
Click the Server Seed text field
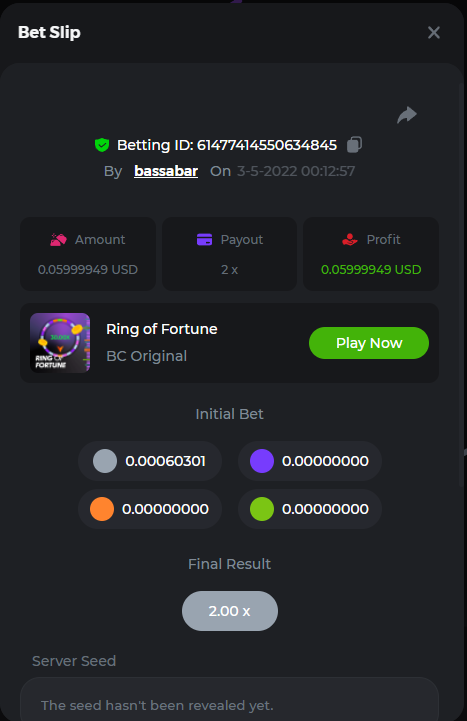pyautogui.click(x=229, y=699)
